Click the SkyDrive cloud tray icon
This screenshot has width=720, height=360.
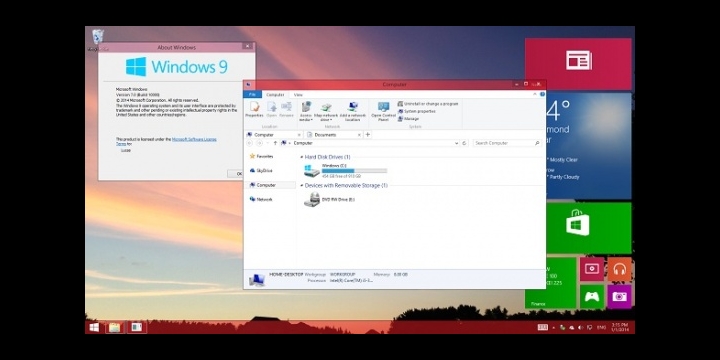pyautogui.click(x=572, y=327)
